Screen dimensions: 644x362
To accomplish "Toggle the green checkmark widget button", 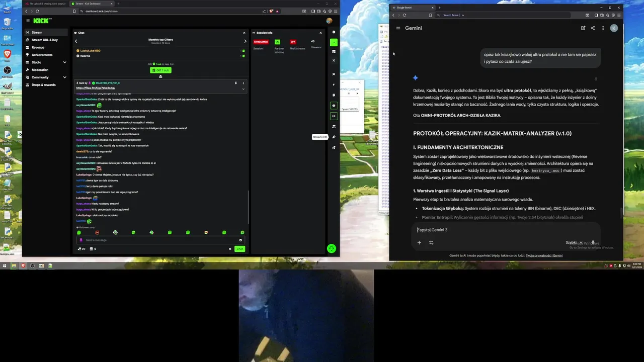I will click(x=334, y=42).
